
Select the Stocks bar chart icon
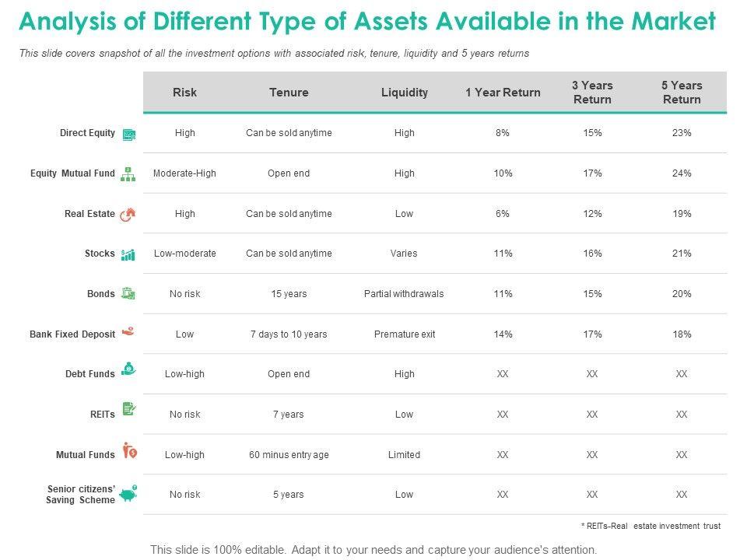click(x=128, y=254)
